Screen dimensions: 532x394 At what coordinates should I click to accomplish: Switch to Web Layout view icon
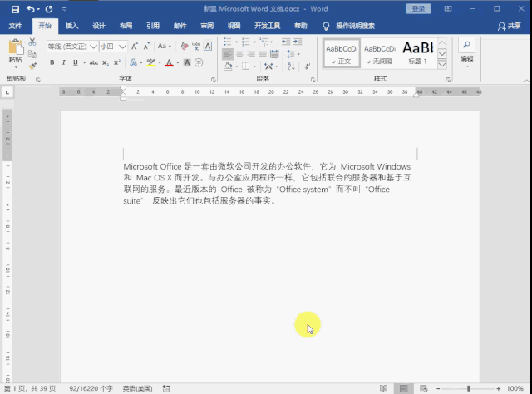click(x=423, y=388)
